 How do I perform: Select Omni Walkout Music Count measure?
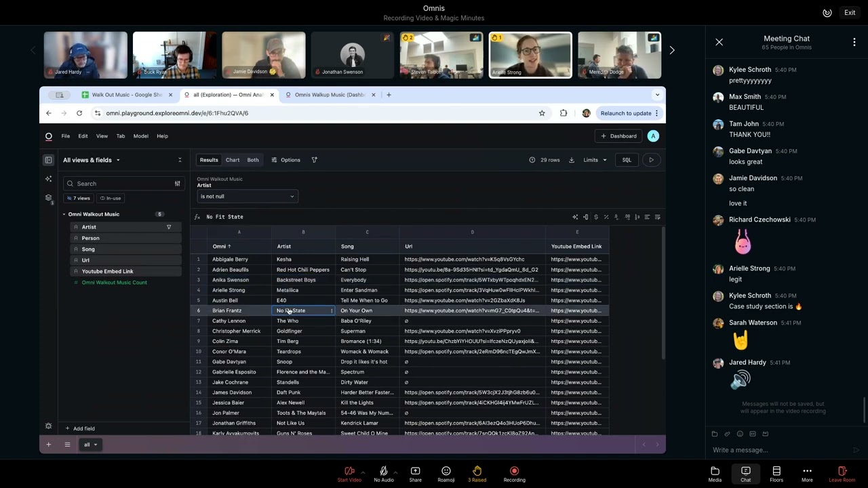coord(114,283)
